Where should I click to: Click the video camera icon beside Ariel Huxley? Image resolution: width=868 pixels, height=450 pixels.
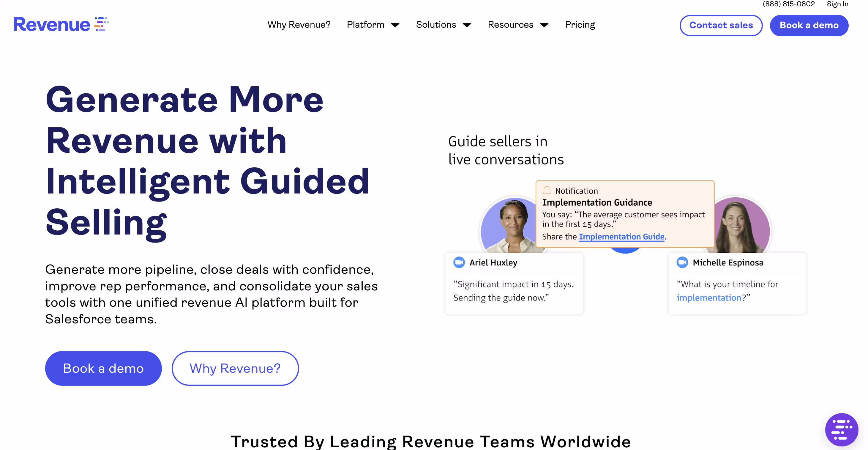459,262
